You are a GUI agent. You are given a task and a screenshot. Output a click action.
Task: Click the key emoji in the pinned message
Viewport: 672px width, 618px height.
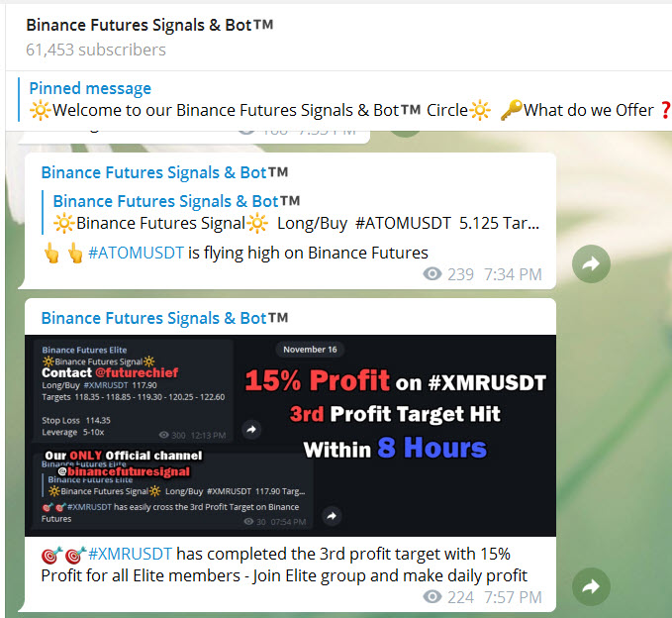click(x=512, y=110)
